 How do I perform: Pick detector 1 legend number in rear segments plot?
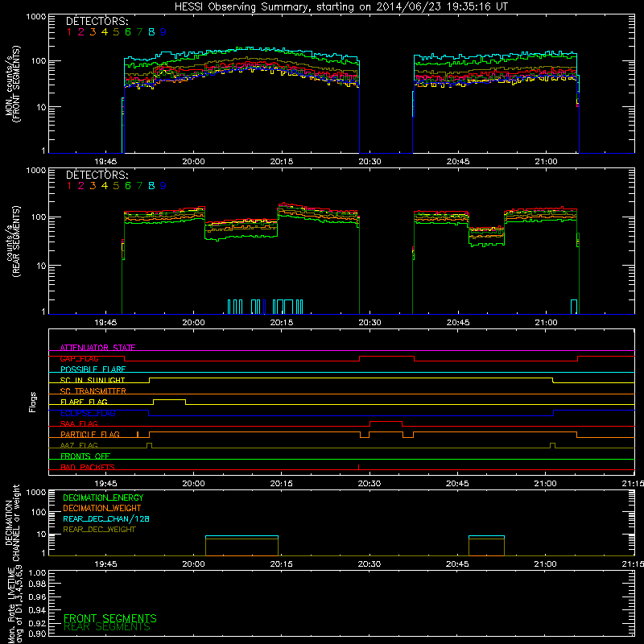click(x=69, y=186)
